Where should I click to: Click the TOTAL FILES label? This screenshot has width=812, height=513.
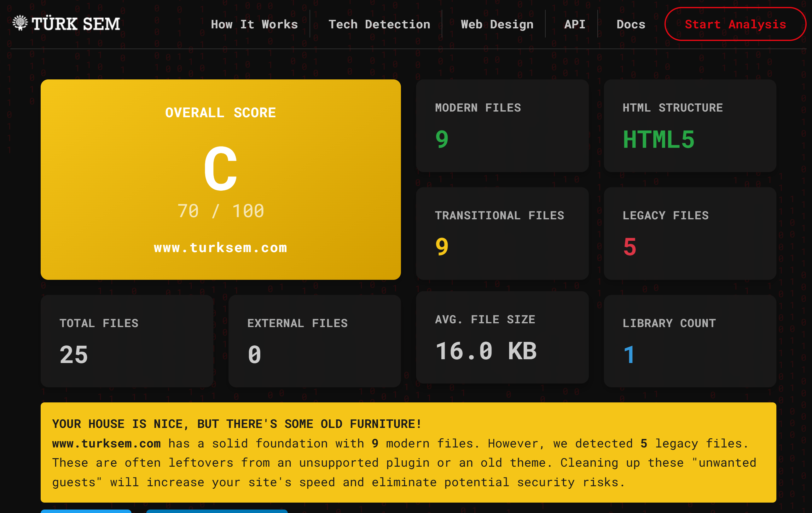coord(99,323)
